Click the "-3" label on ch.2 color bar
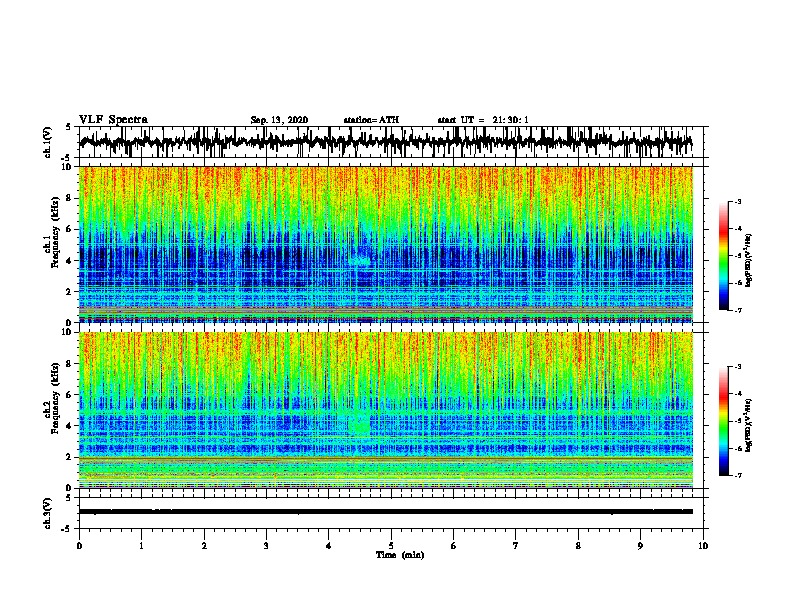The width and height of the screenshot is (792, 612). coord(737,367)
